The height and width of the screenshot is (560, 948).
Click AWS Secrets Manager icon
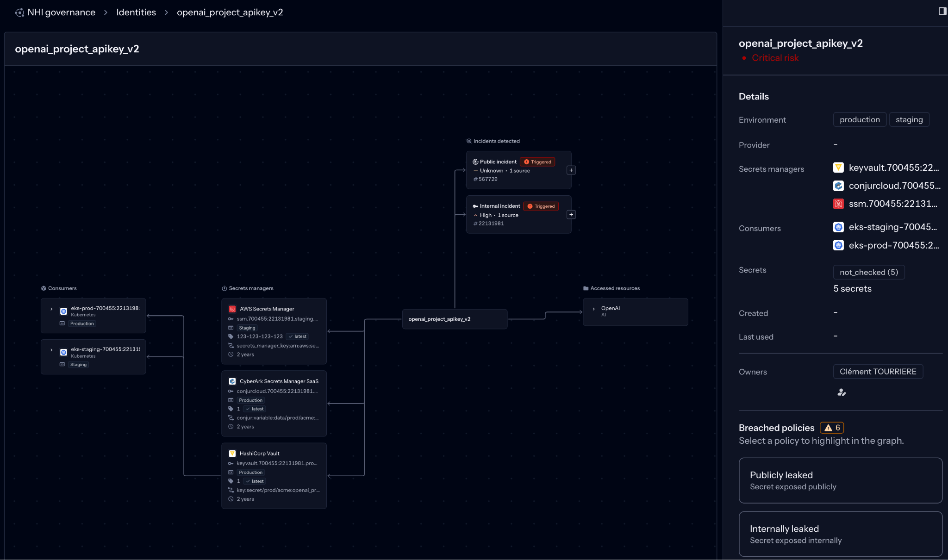[232, 309]
